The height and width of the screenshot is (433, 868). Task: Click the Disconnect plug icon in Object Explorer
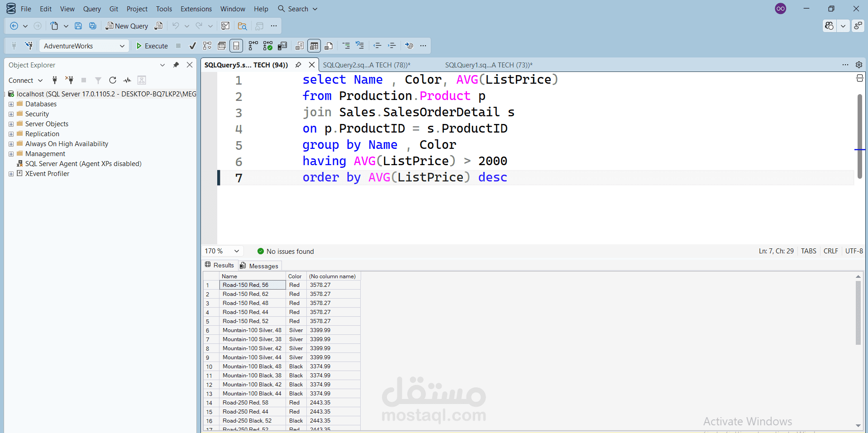(x=69, y=80)
